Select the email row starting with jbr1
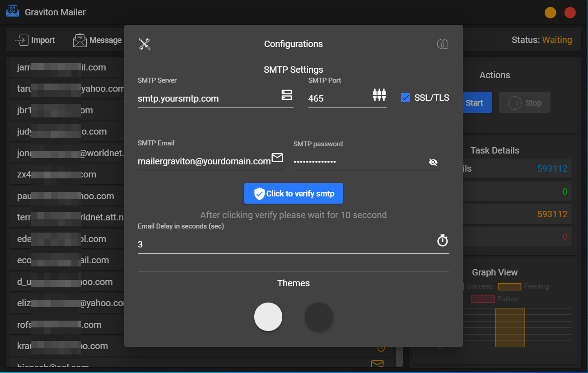The height and width of the screenshot is (373, 588). [67, 110]
